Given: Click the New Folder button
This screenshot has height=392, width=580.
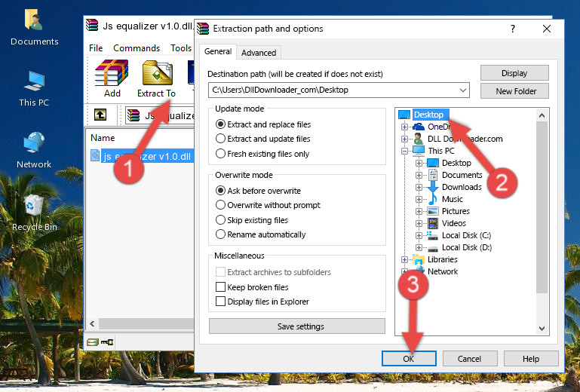Looking at the screenshot, I should click(514, 91).
